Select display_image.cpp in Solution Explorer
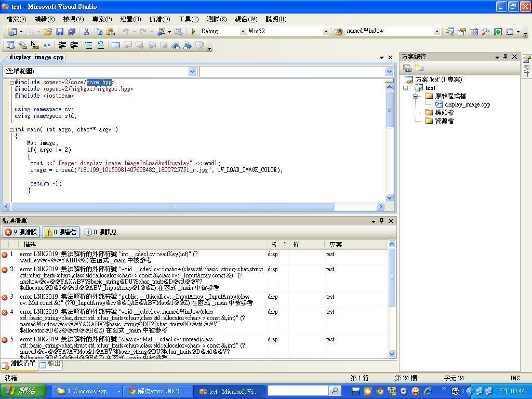This screenshot has height=399, width=532. tap(467, 104)
